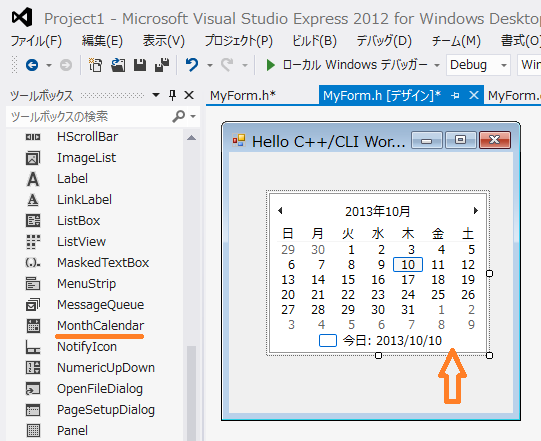Switch to the MyForm.h* code tab
Image resolution: width=541 pixels, height=441 pixels.
coord(243,95)
